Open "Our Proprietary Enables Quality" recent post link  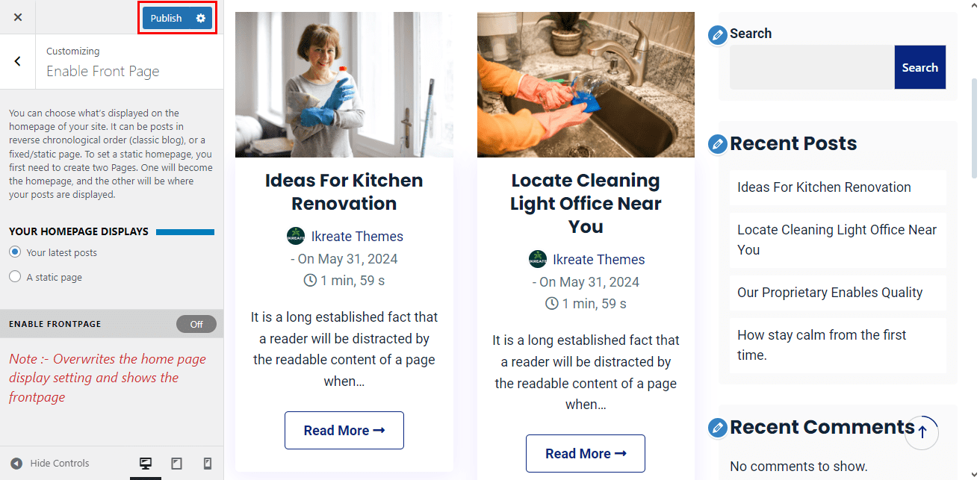pyautogui.click(x=830, y=293)
